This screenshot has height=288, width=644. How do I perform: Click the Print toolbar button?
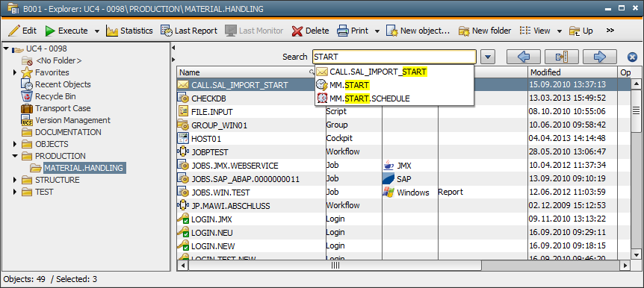click(x=353, y=31)
